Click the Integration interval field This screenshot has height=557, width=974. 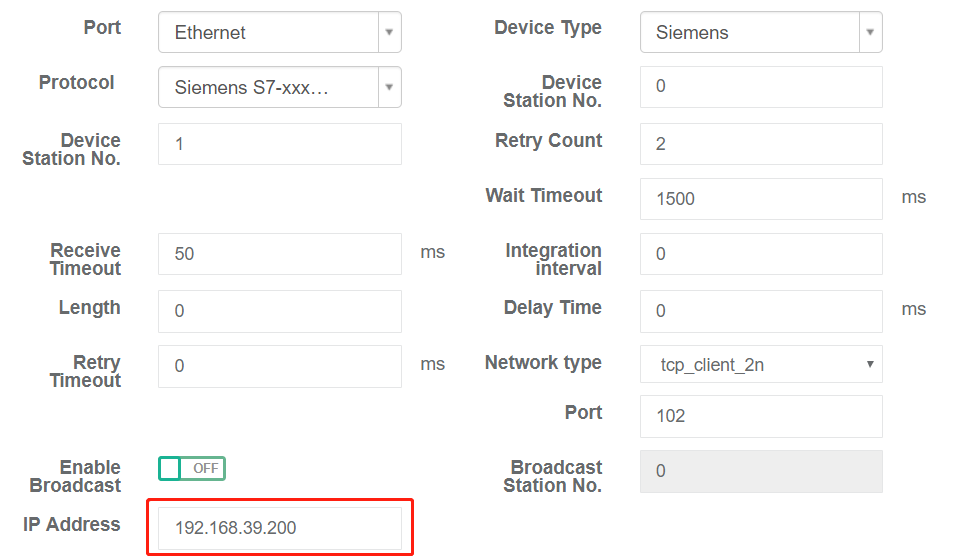pos(760,254)
